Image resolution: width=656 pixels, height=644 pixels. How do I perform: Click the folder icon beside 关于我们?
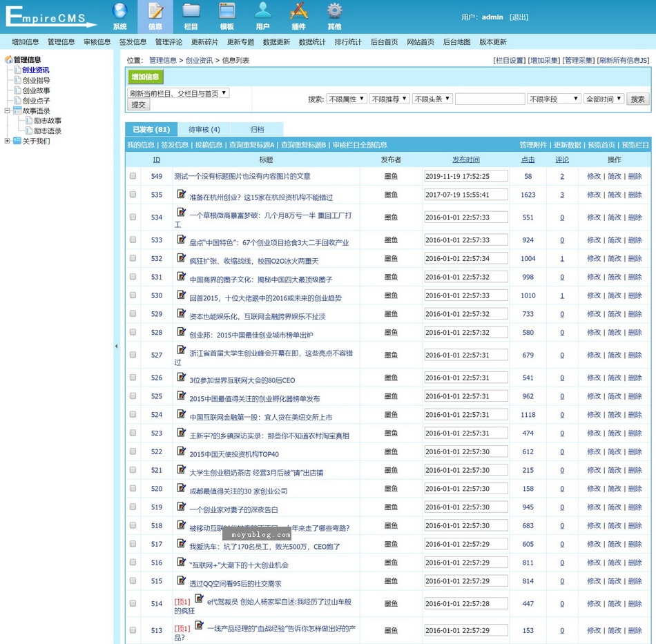tap(17, 141)
